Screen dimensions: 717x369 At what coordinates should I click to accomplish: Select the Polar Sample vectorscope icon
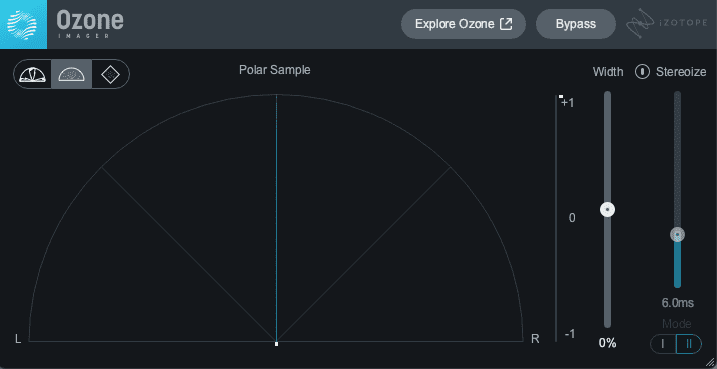(x=72, y=74)
